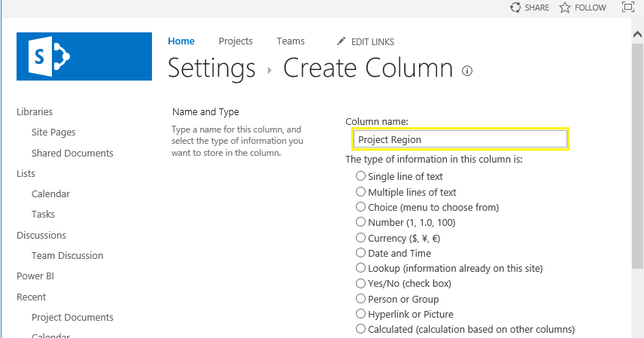Open Libraries in the sidebar
The image size is (644, 338).
[x=35, y=112]
